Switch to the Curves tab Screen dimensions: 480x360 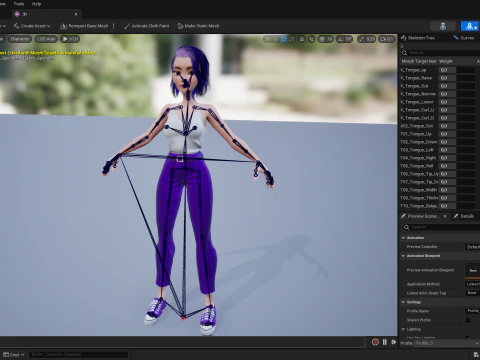tap(464, 38)
